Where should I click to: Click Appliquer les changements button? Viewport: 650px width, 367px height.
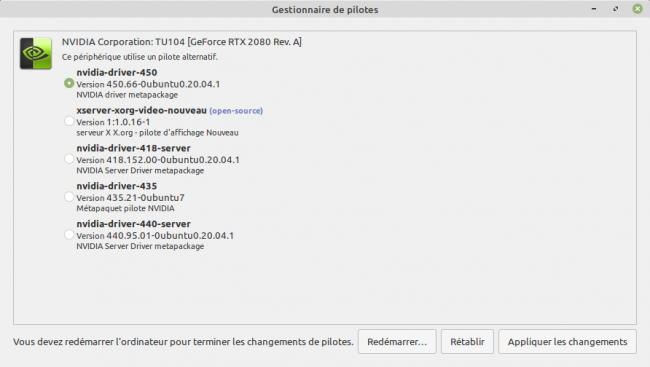pyautogui.click(x=567, y=342)
